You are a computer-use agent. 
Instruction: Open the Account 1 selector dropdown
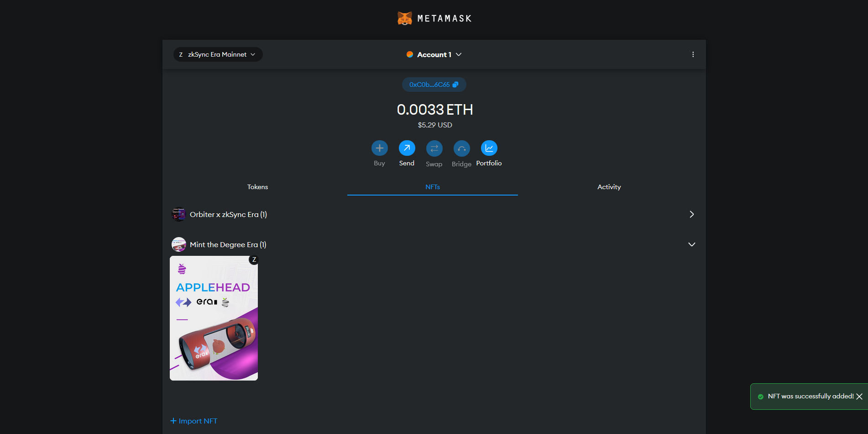(x=434, y=54)
